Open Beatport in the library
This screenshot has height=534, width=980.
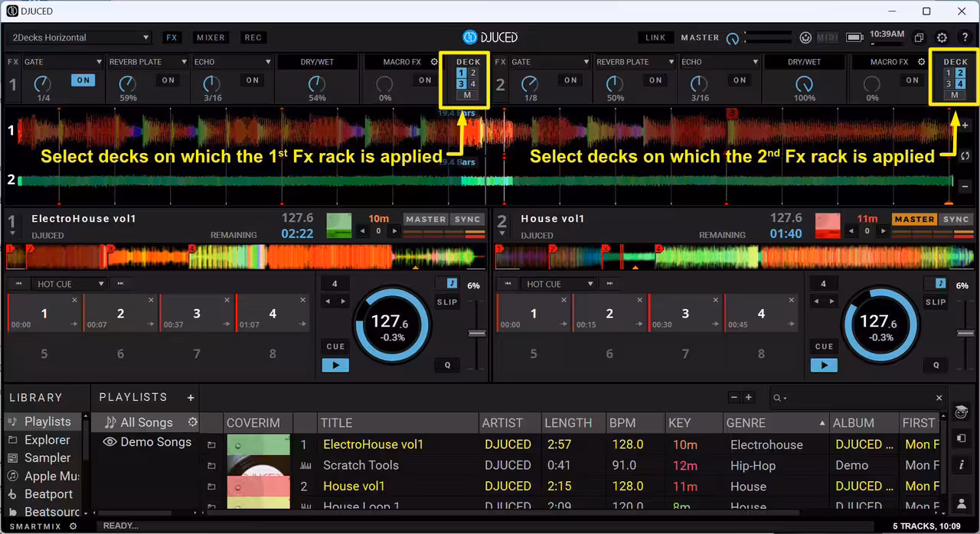point(47,494)
